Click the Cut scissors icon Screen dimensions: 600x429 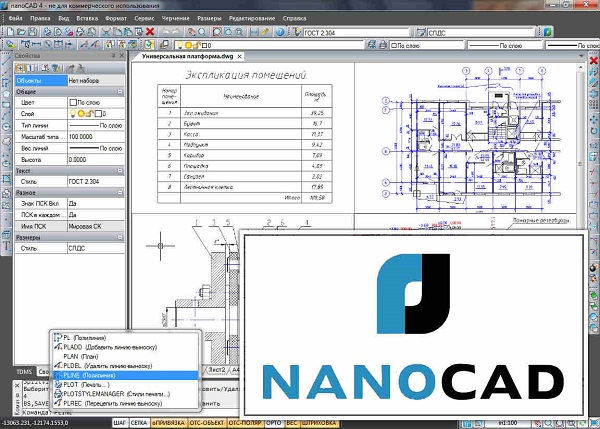(106, 32)
